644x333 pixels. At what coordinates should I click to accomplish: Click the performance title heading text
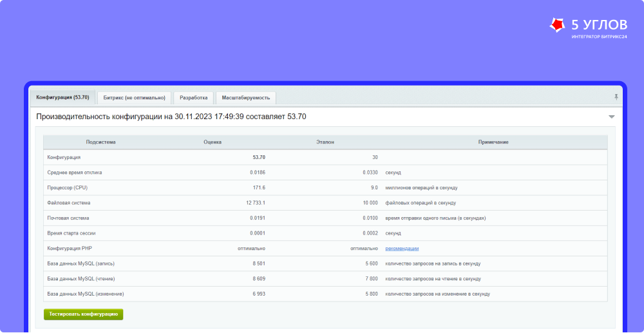click(171, 117)
